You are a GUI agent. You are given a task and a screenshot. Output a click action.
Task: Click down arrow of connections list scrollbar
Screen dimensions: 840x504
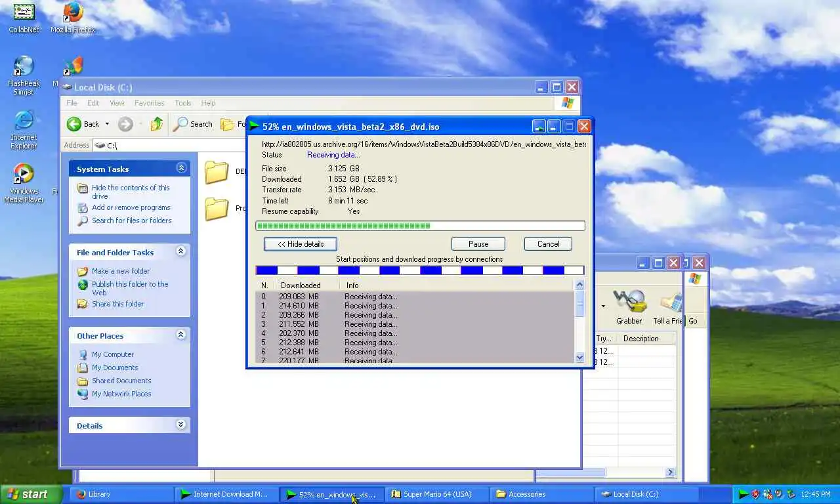tap(579, 358)
